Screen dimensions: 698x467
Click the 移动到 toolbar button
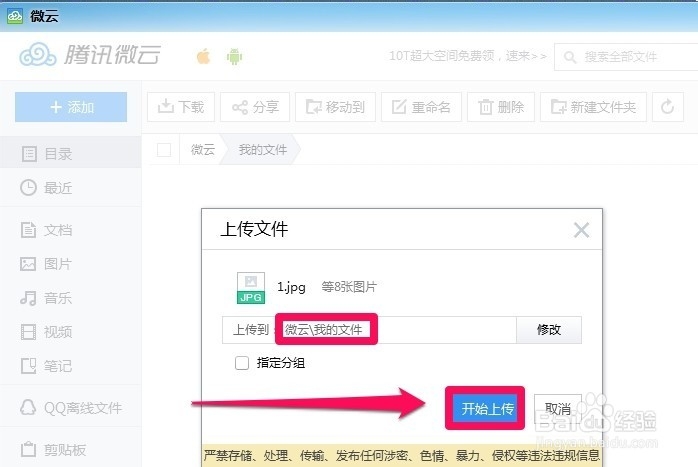(x=335, y=107)
